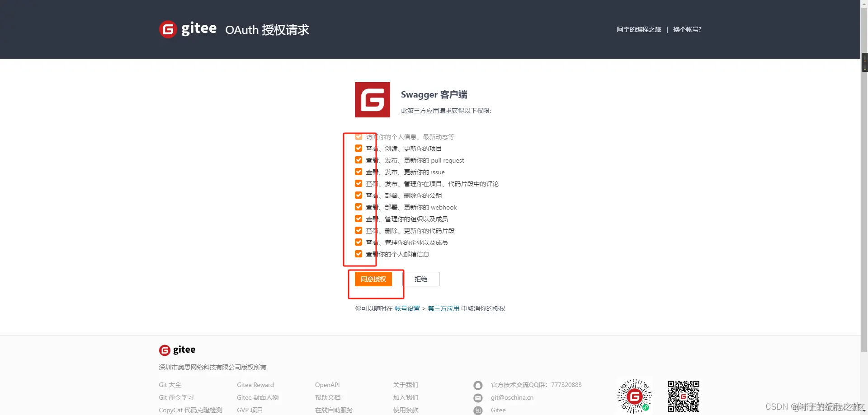868x415 pixels.
Task: Click the 阿宇的编程之旅 username link
Action: point(639,29)
